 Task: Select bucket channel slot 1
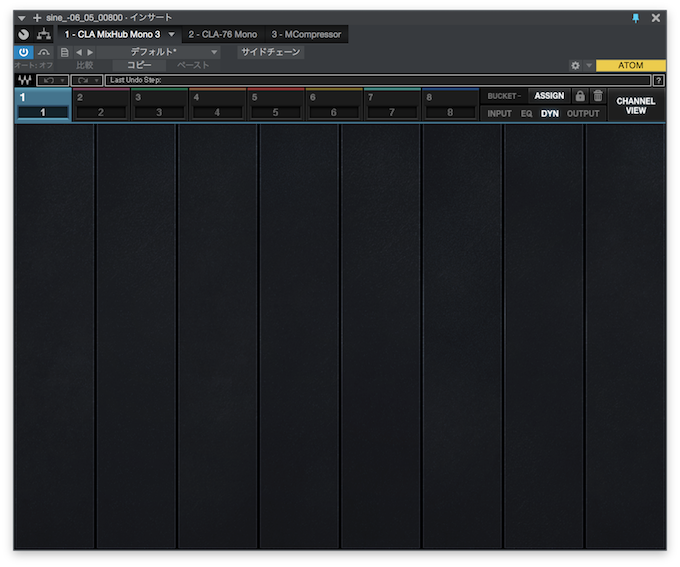point(43,105)
